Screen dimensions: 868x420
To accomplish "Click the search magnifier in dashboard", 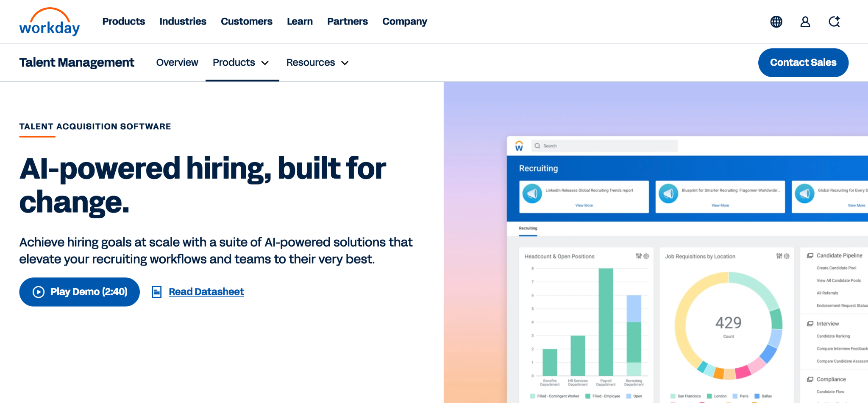I will click(537, 146).
